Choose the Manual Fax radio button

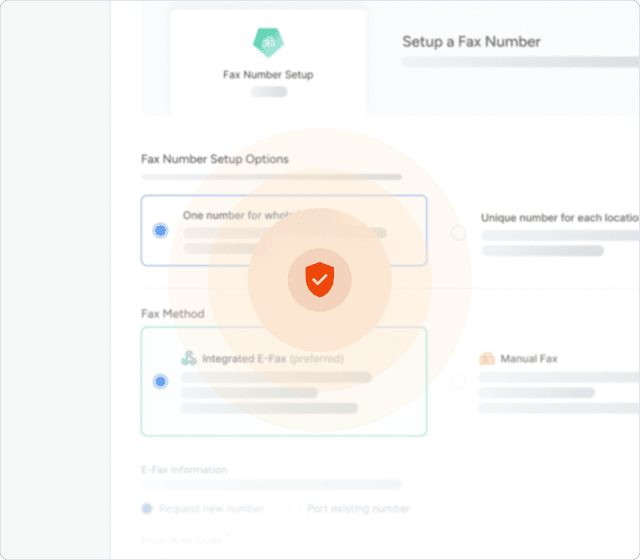(x=458, y=381)
